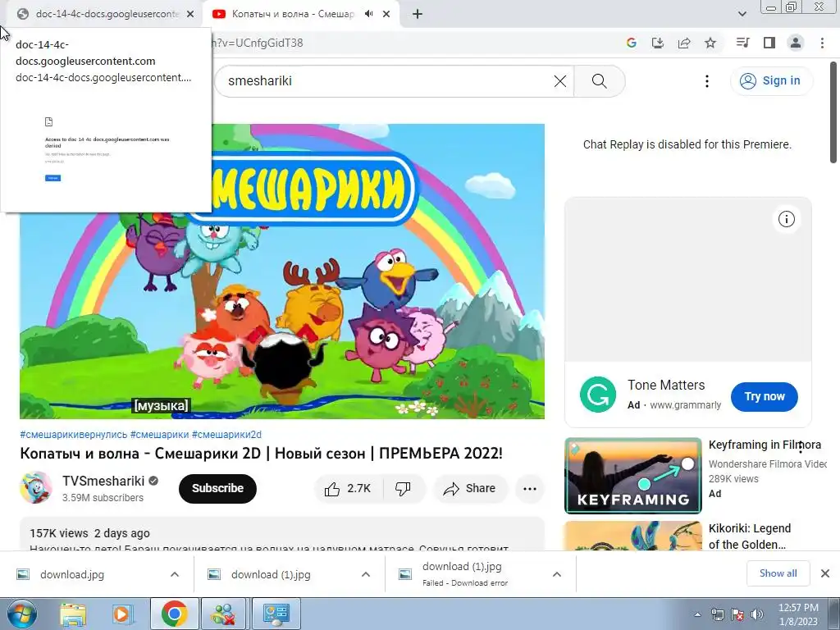Image resolution: width=840 pixels, height=630 pixels.
Task: Open YouTube settings three-dot menu near Sign in
Action: click(x=707, y=81)
